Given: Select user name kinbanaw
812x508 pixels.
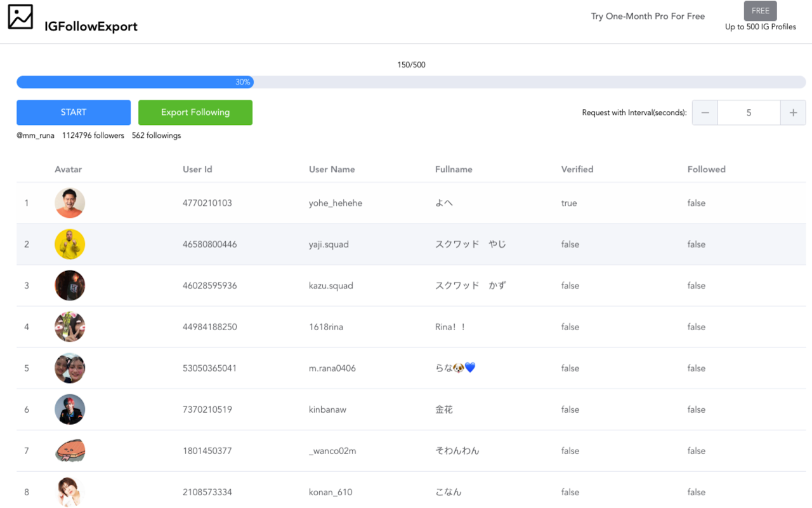Looking at the screenshot, I should [328, 410].
